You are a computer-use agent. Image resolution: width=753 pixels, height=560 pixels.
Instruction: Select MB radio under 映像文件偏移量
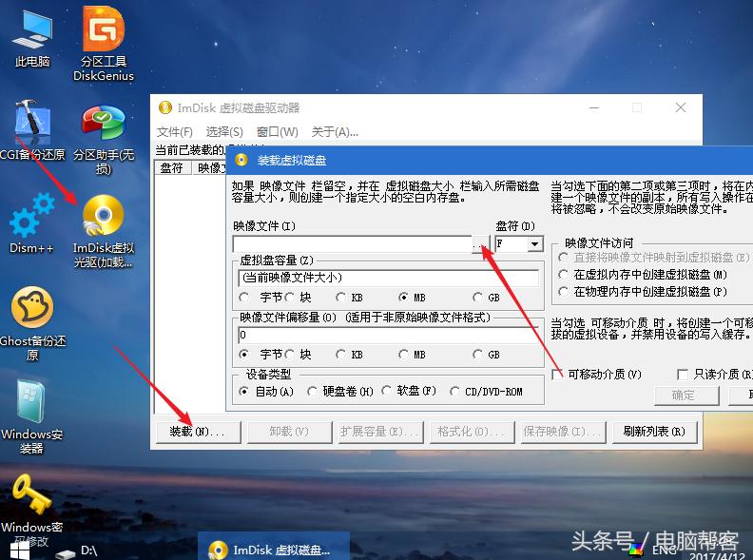click(x=403, y=355)
